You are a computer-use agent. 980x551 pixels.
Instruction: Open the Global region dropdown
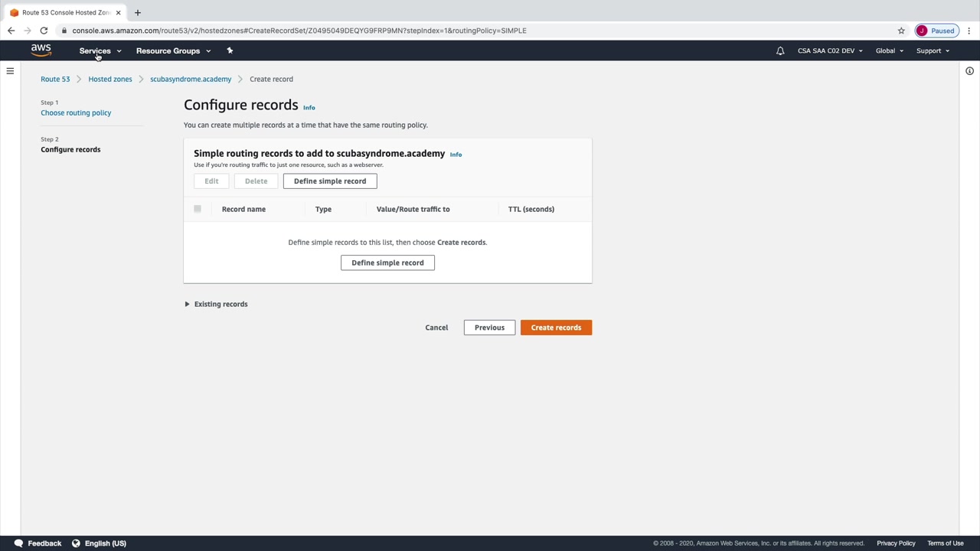click(890, 51)
